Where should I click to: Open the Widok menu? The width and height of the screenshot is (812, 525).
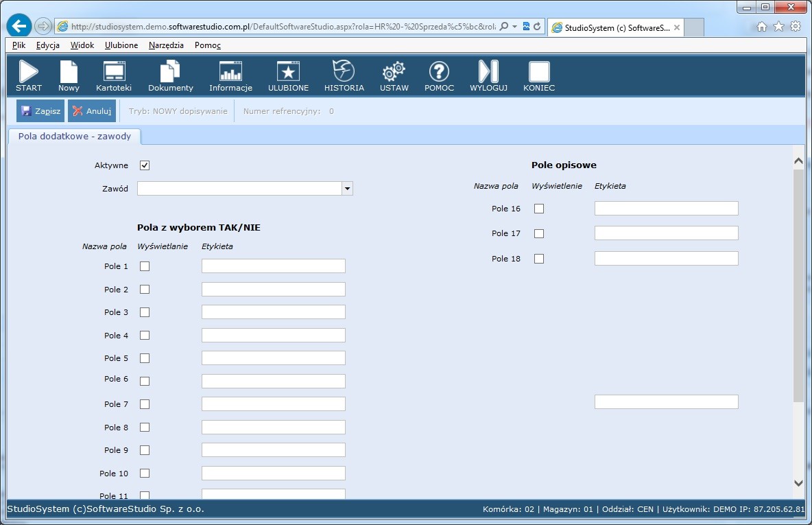(x=82, y=45)
